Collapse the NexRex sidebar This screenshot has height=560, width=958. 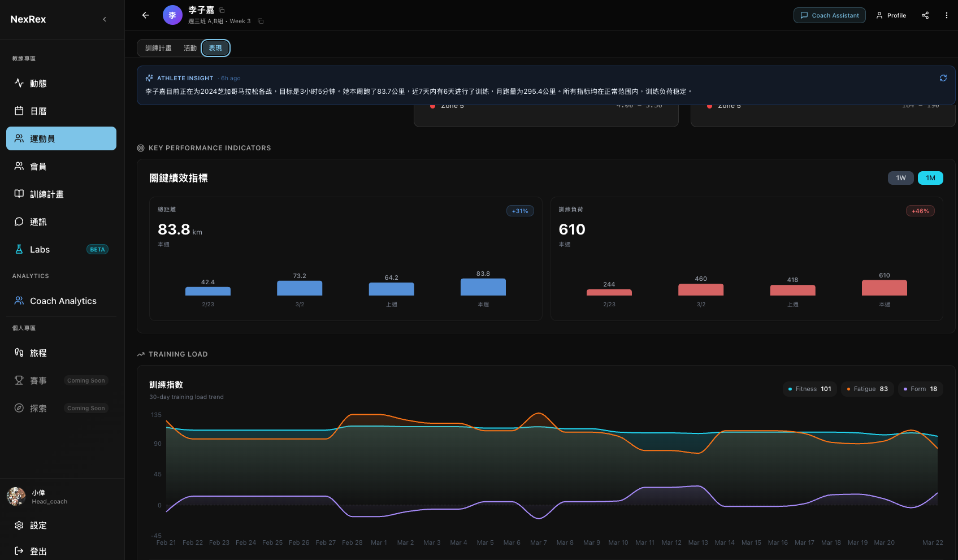pyautogui.click(x=105, y=19)
